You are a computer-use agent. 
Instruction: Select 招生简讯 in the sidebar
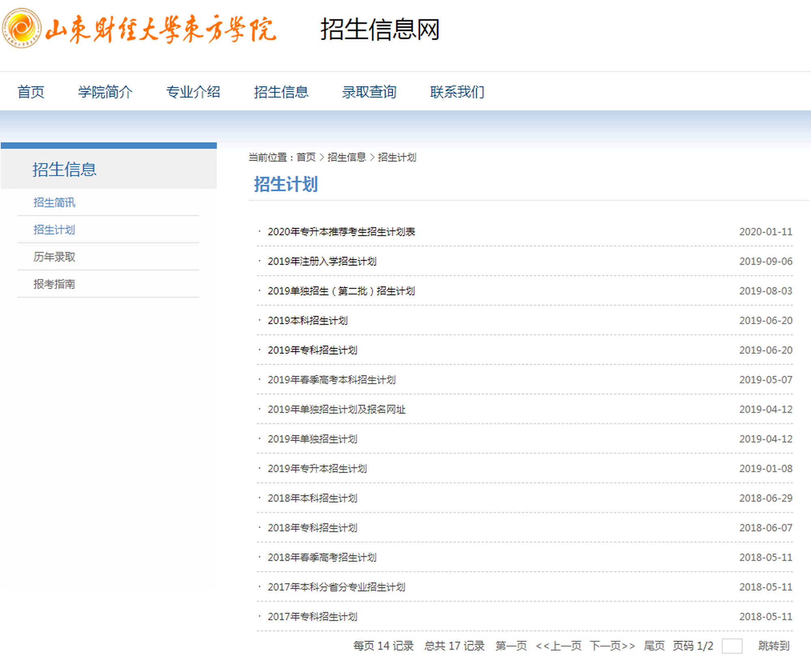pyautogui.click(x=54, y=202)
